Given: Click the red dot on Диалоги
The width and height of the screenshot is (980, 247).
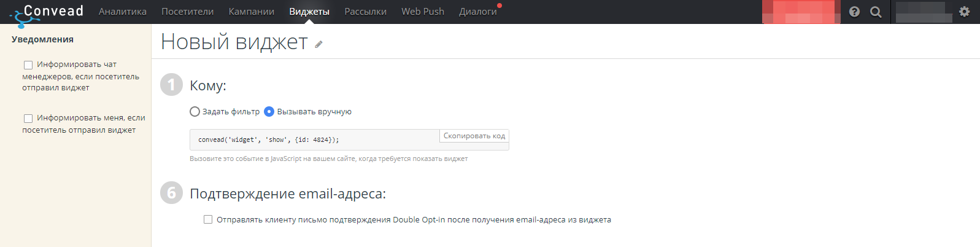Looking at the screenshot, I should click(x=500, y=6).
